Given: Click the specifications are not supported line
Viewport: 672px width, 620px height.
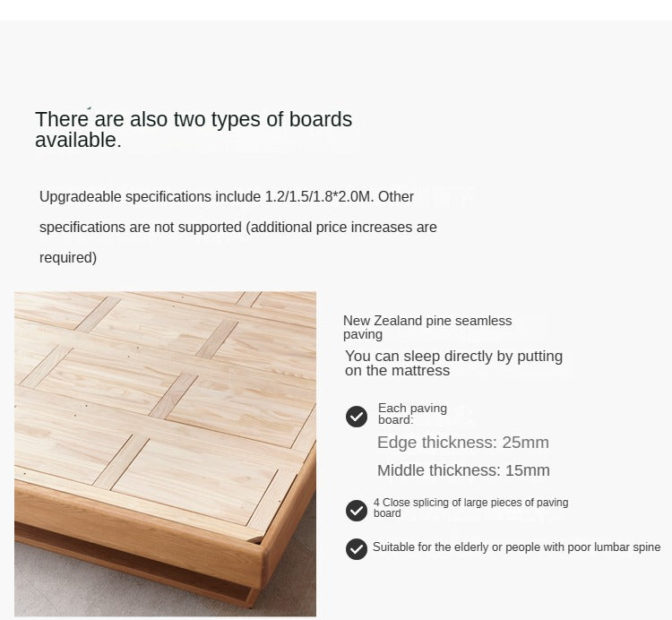Looking at the screenshot, I should pos(237,228).
